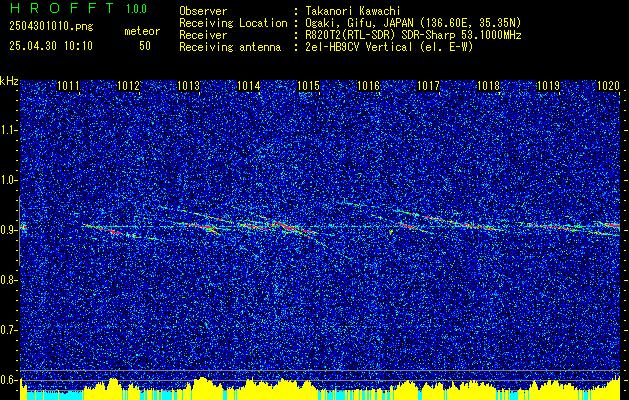Click the 1018 time marker
Viewport: 629px width, 400px height.
point(488,85)
